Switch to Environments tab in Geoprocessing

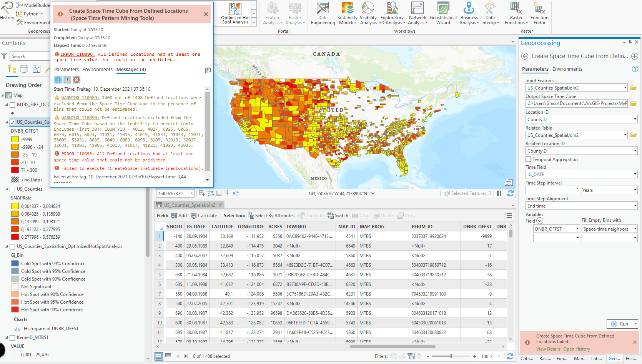point(567,69)
